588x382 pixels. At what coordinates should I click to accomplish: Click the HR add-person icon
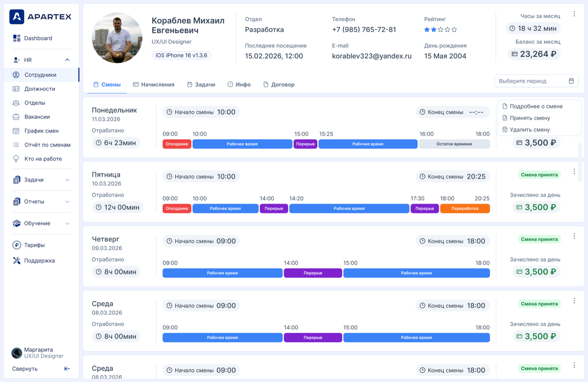click(x=17, y=60)
